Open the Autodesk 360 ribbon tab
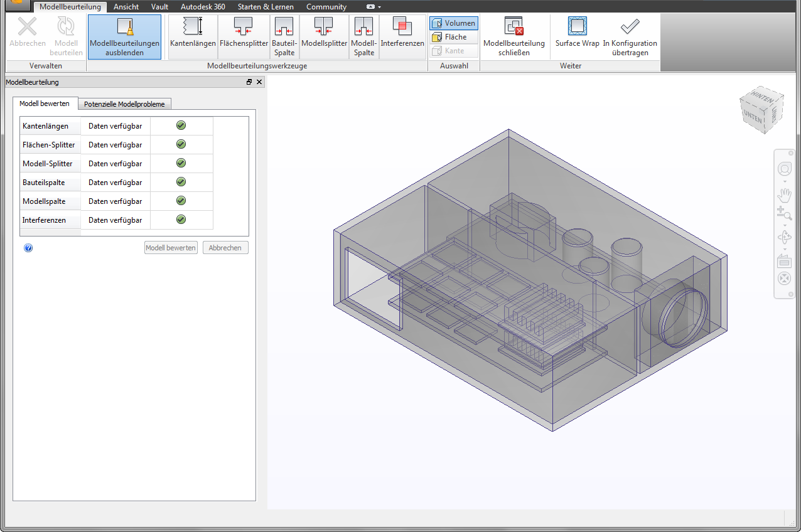 point(203,7)
